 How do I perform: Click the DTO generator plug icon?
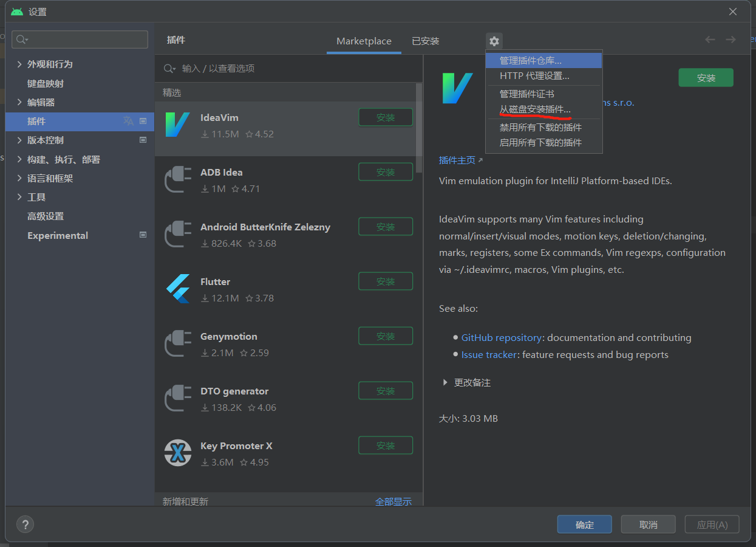[x=178, y=398]
